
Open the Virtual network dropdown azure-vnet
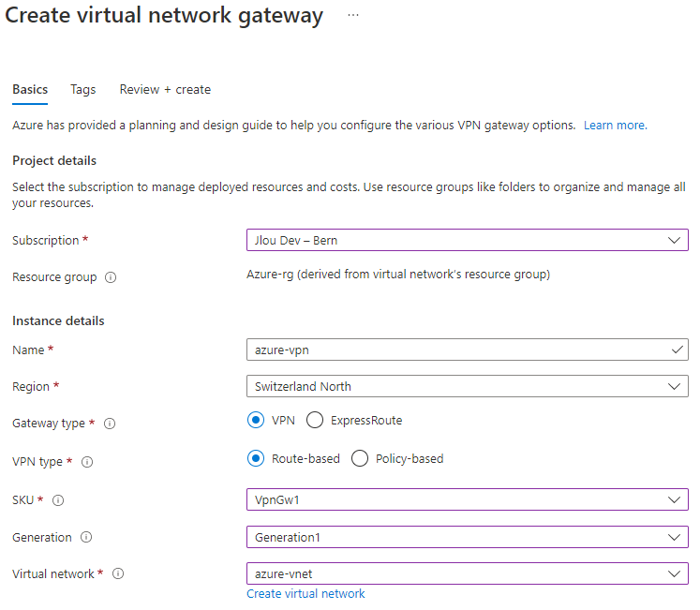pos(468,573)
